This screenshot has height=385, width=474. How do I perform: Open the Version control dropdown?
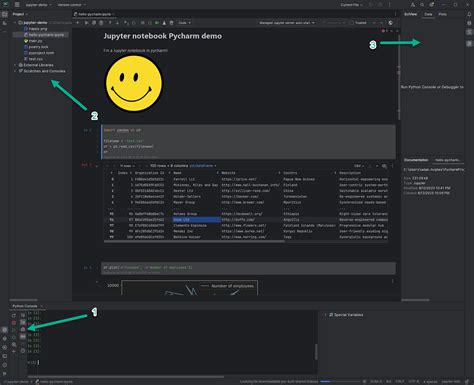(71, 5)
